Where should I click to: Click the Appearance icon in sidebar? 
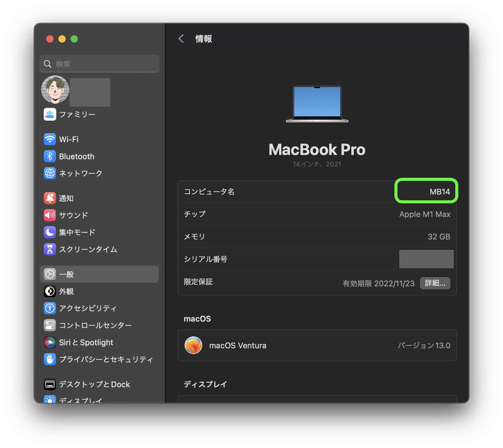tap(50, 291)
